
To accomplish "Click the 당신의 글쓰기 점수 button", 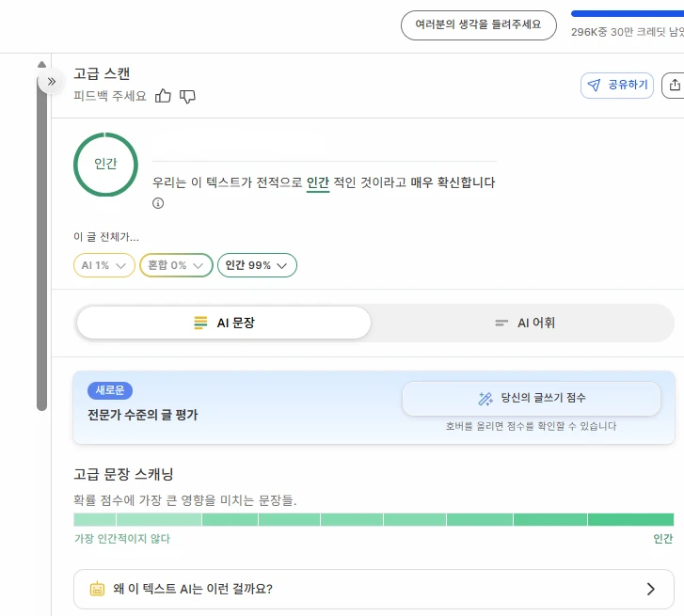I will pyautogui.click(x=532, y=398).
